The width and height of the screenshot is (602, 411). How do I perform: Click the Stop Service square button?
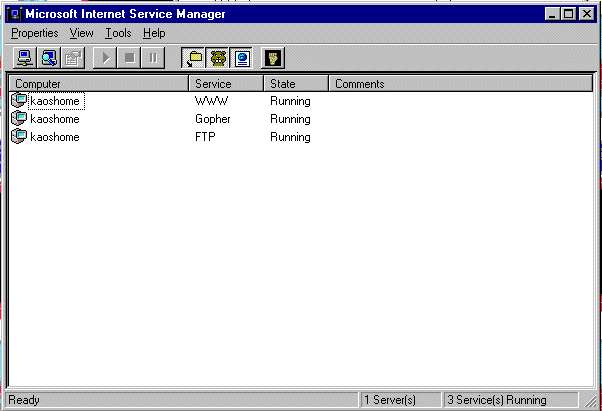point(129,58)
